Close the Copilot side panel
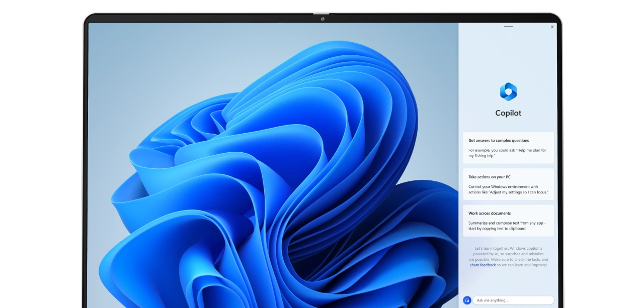The width and height of the screenshot is (644, 308). tap(552, 27)
